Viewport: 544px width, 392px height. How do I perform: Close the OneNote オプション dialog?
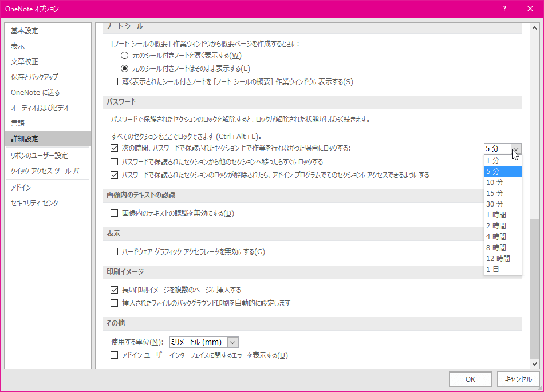530,9
